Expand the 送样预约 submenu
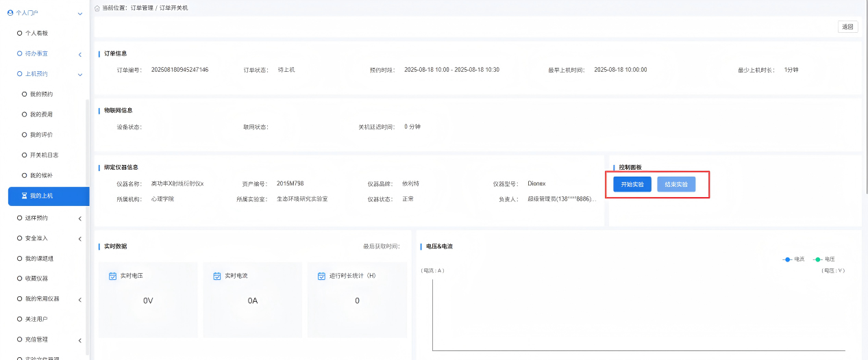868x360 pixels. [79, 218]
